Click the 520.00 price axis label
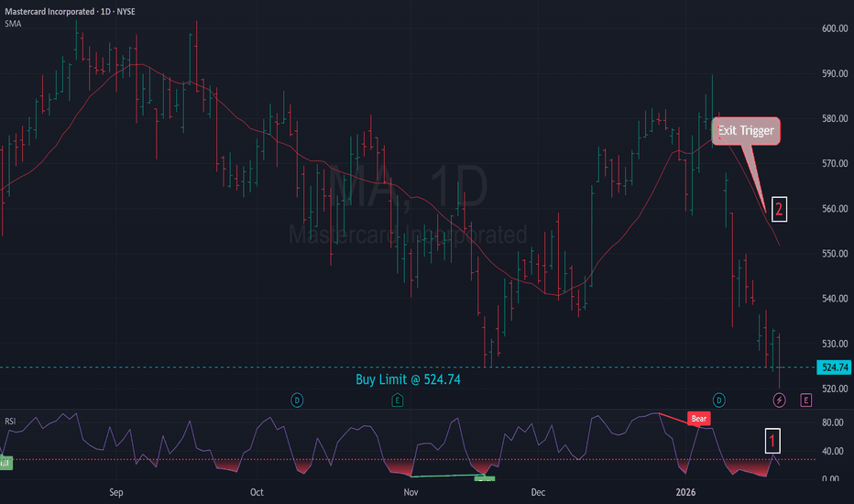This screenshot has width=854, height=504. click(x=835, y=389)
